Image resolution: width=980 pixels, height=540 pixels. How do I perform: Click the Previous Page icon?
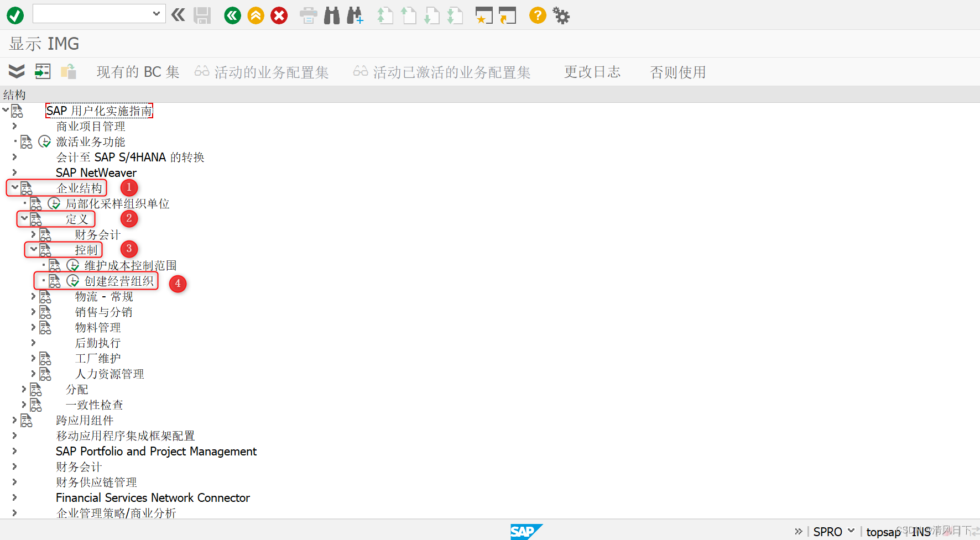coord(408,15)
